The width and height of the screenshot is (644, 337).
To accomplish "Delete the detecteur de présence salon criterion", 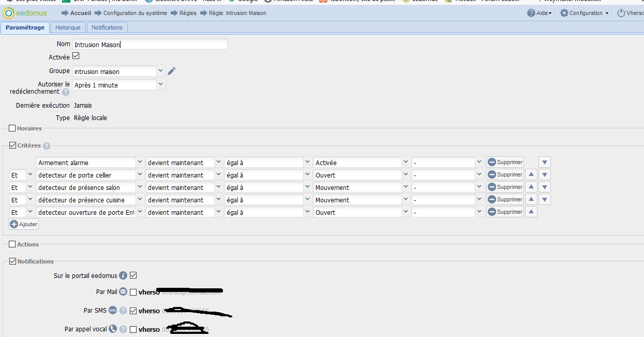I will (505, 187).
